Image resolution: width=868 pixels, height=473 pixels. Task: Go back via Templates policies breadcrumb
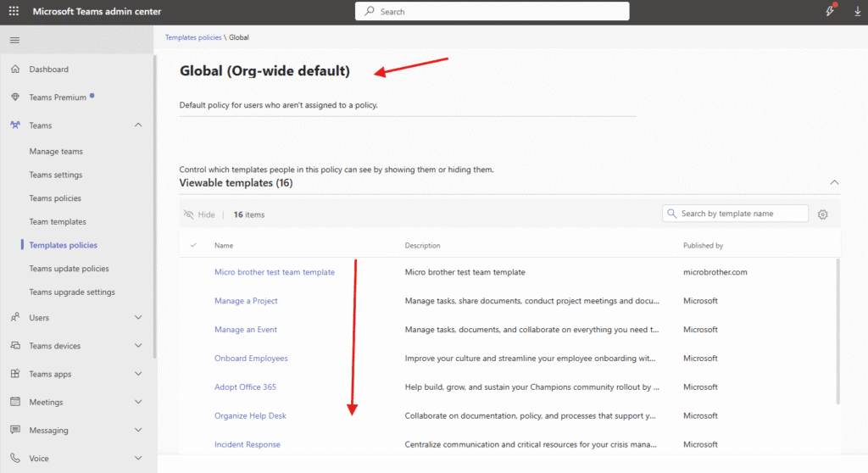coord(193,37)
